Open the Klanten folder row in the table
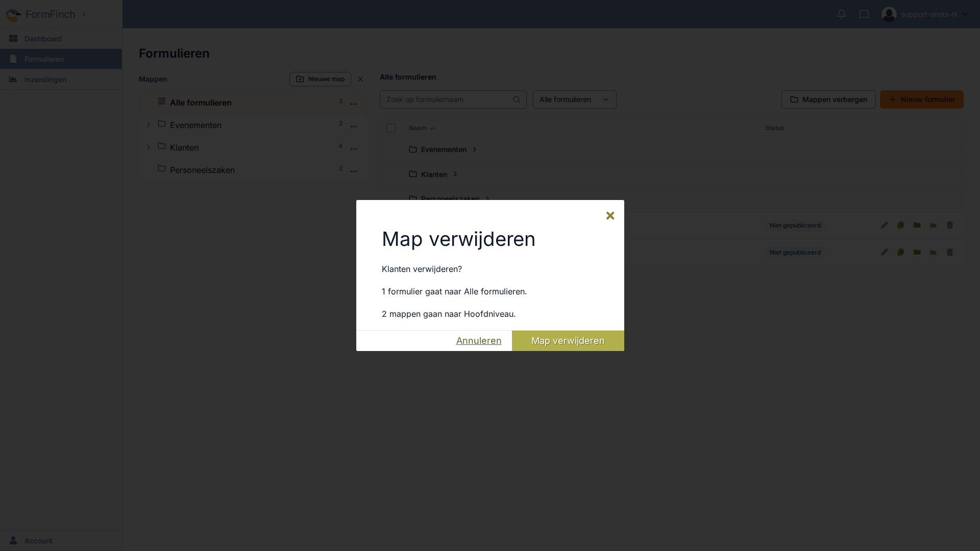The width and height of the screenshot is (980, 551). point(433,174)
